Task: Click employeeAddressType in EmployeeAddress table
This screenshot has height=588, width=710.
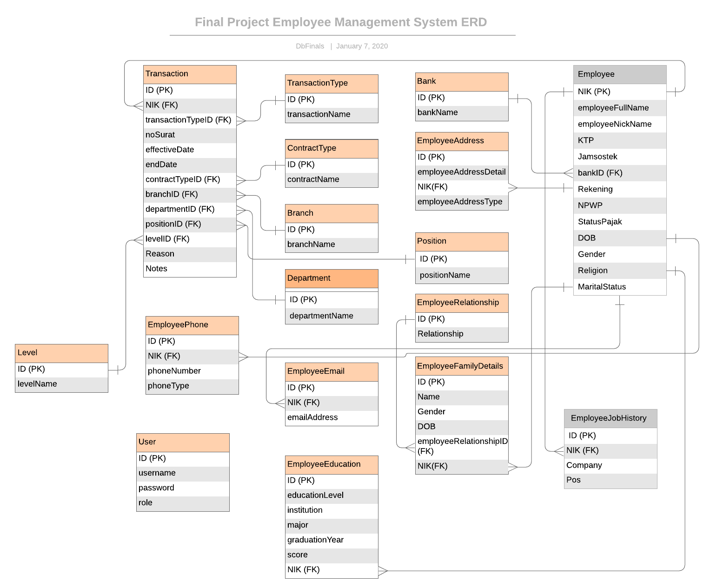Action: pos(462,202)
